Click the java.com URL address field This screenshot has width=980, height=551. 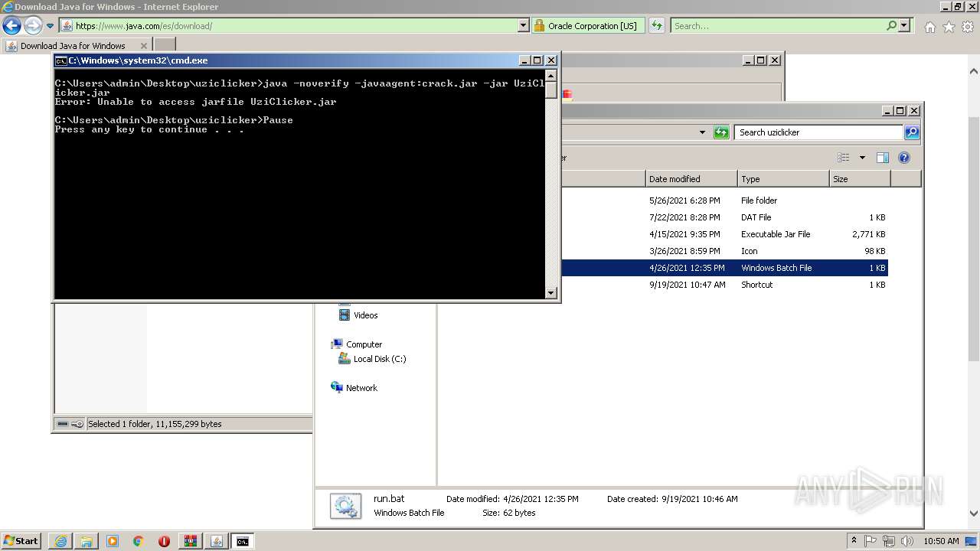click(x=289, y=26)
